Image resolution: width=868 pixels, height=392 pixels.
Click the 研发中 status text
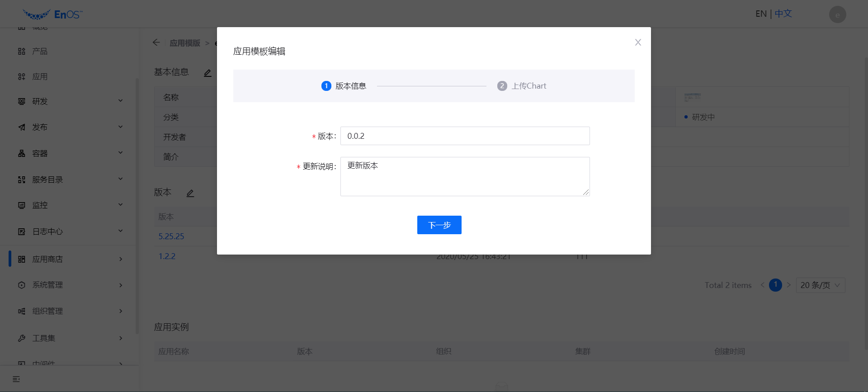tap(703, 117)
